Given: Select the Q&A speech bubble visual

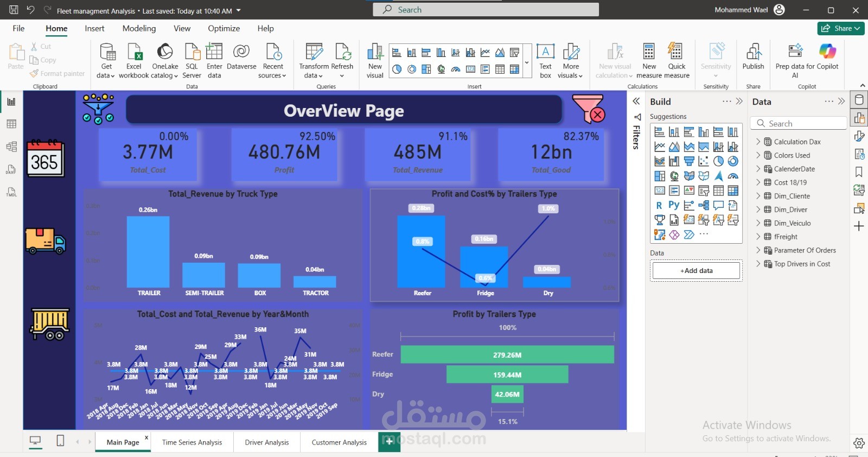Looking at the screenshot, I should coord(718,205).
